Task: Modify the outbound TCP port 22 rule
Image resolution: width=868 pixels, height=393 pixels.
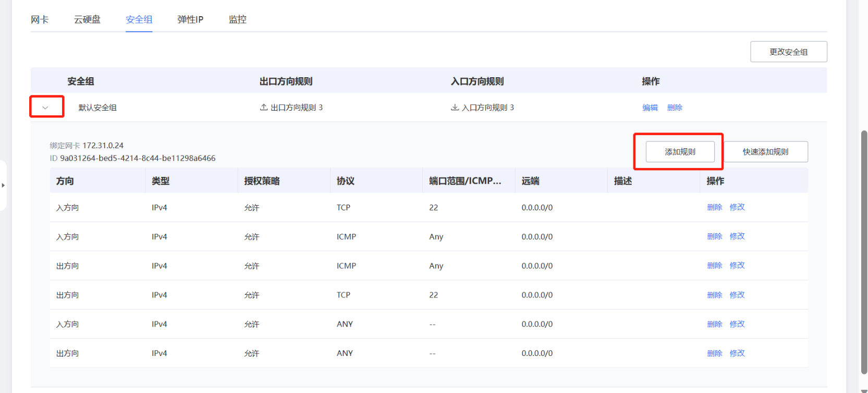Action: click(x=737, y=295)
